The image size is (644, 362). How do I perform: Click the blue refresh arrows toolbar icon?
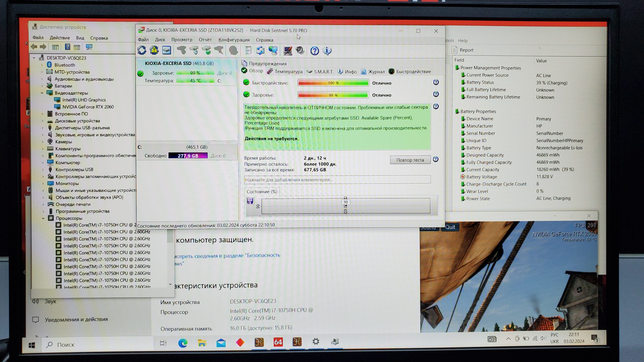[x=142, y=51]
